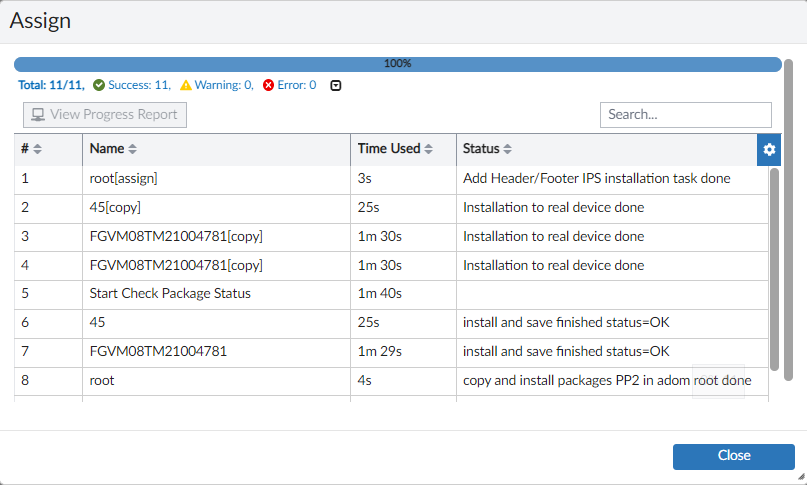Click the sort arrows beside # column
This screenshot has height=485, width=807.
(x=38, y=150)
